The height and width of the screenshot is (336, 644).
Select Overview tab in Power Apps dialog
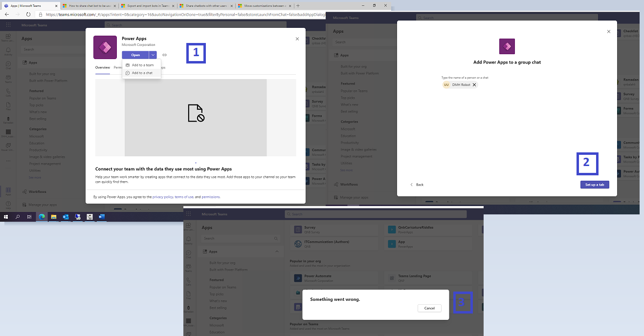[x=103, y=67]
